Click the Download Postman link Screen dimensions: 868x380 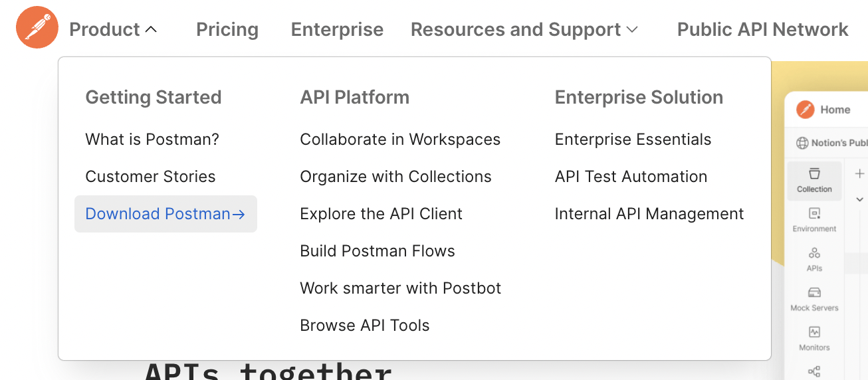pyautogui.click(x=165, y=214)
